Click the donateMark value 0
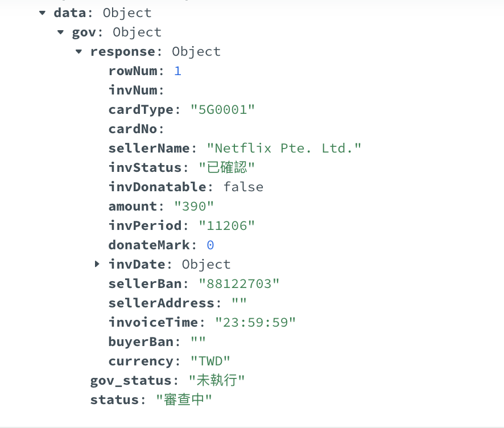The image size is (504, 428). click(210, 245)
